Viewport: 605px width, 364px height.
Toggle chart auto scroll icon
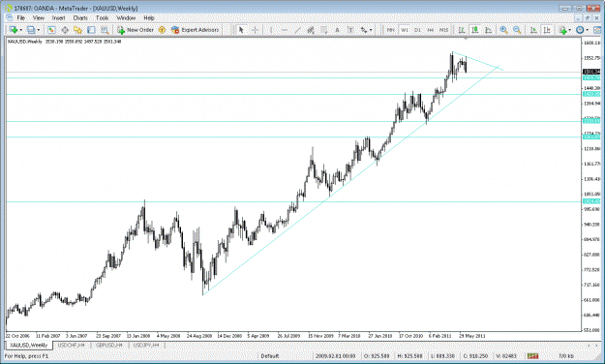click(533, 30)
